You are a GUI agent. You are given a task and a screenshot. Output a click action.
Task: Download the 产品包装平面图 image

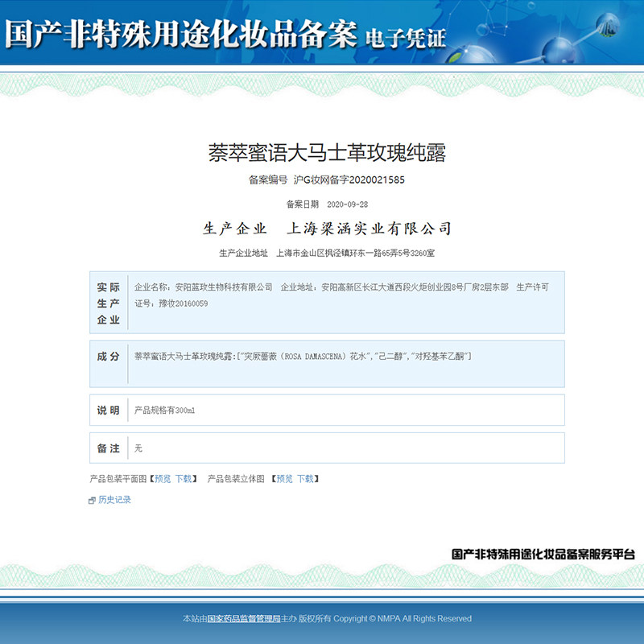click(184, 478)
